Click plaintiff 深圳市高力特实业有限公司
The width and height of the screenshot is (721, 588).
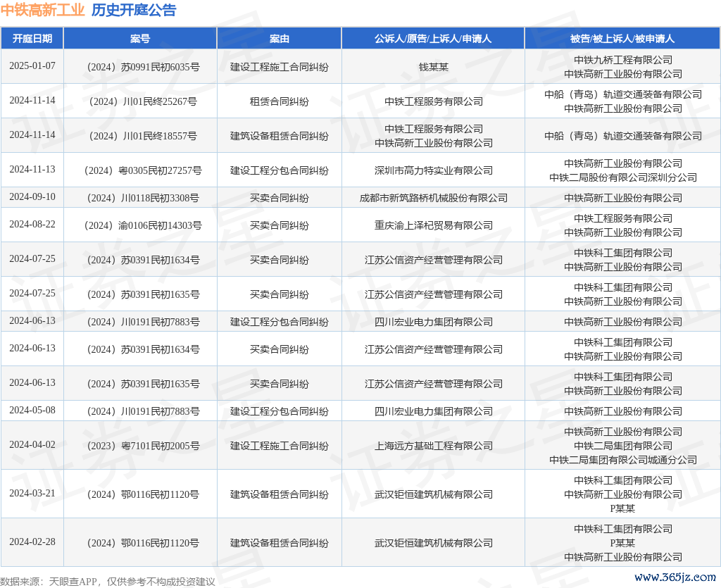point(433,170)
